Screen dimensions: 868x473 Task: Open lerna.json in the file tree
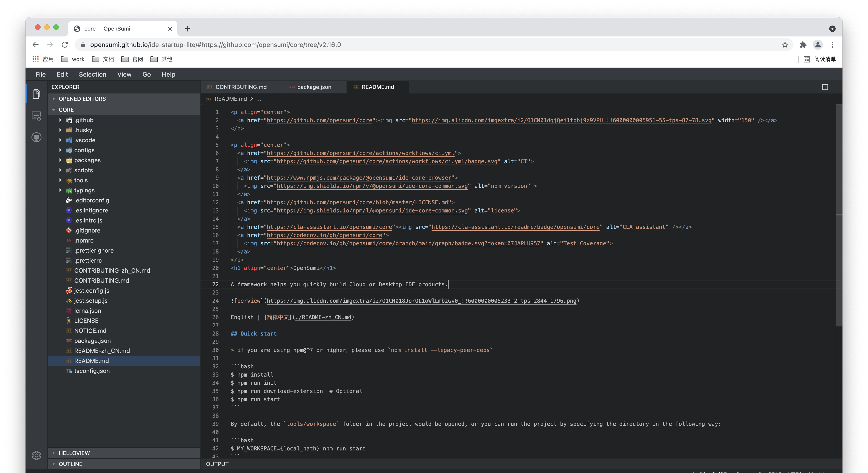(x=124, y=311)
